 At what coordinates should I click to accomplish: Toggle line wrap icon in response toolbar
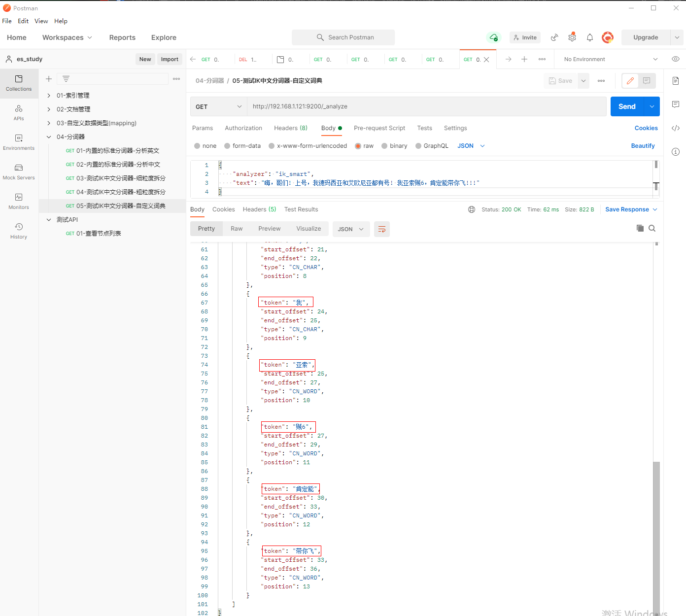click(381, 229)
